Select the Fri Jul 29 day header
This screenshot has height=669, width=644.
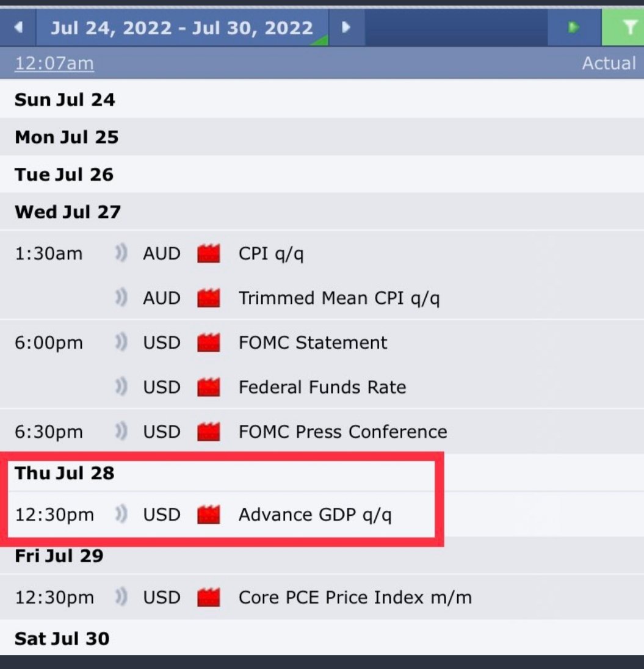point(322,555)
